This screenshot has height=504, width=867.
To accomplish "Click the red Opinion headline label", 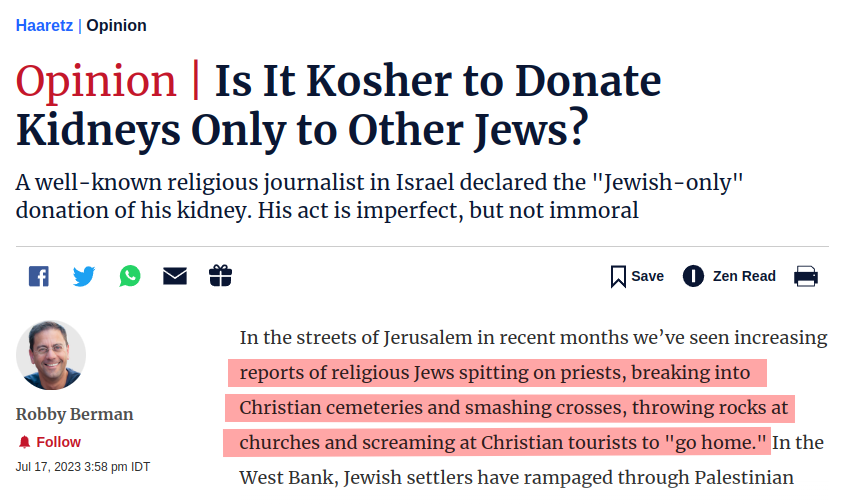I will pyautogui.click(x=96, y=81).
